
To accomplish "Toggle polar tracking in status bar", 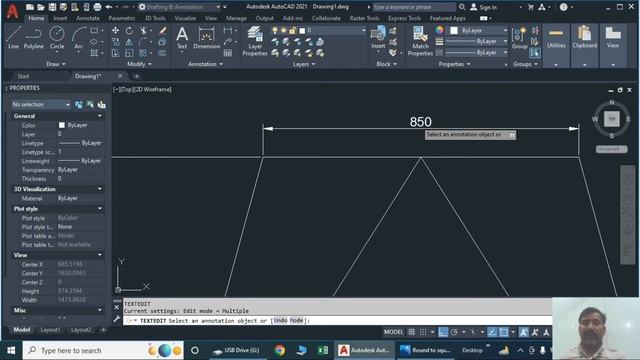I will [454, 332].
